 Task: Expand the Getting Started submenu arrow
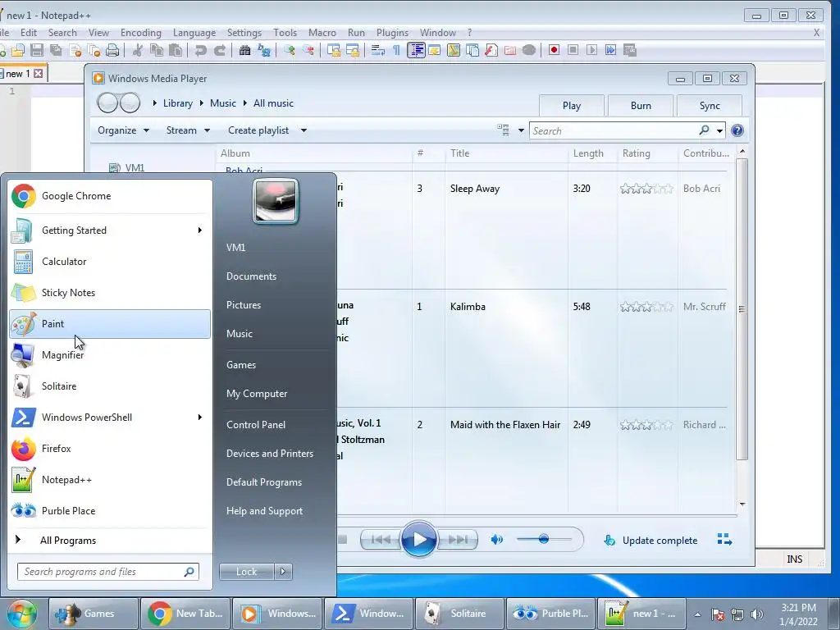click(200, 231)
